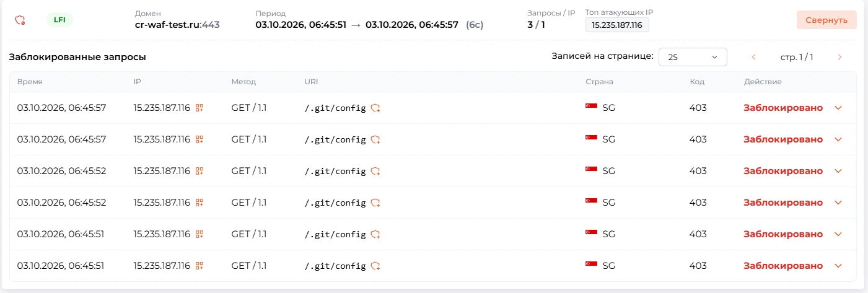Click the URI column header
Image resolution: width=868 pixels, height=293 pixels.
click(x=311, y=82)
